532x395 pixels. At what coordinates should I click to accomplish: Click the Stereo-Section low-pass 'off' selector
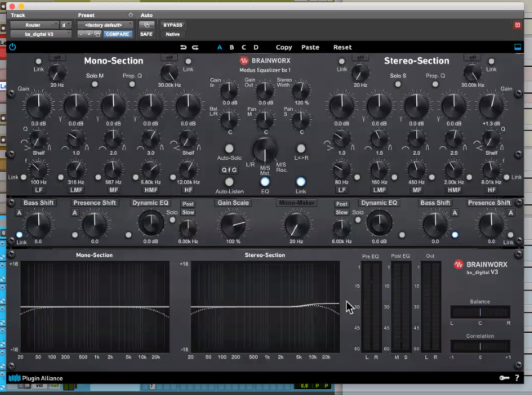(x=473, y=58)
